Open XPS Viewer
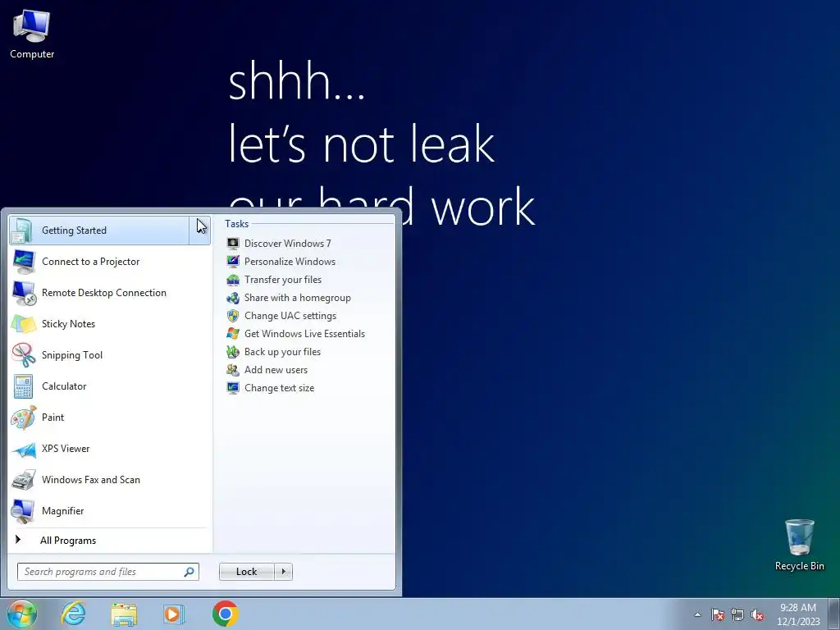Image resolution: width=840 pixels, height=630 pixels. 110,449
